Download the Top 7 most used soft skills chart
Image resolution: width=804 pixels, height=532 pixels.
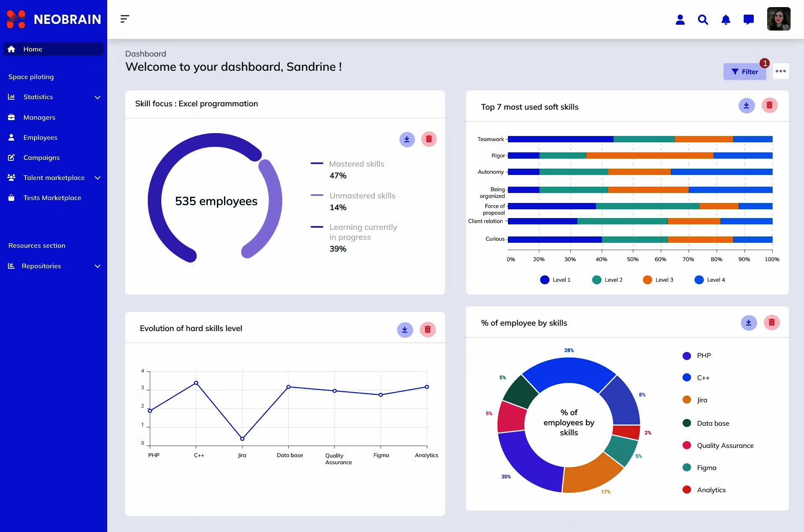click(746, 105)
